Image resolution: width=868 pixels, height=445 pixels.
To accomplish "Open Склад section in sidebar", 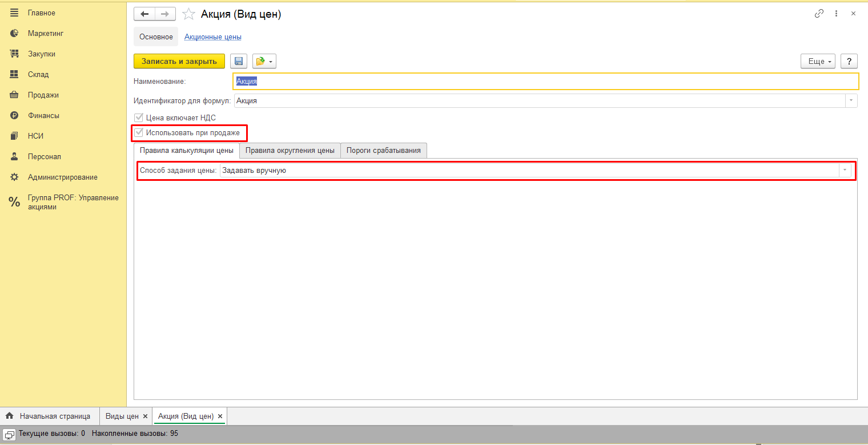I will (38, 74).
